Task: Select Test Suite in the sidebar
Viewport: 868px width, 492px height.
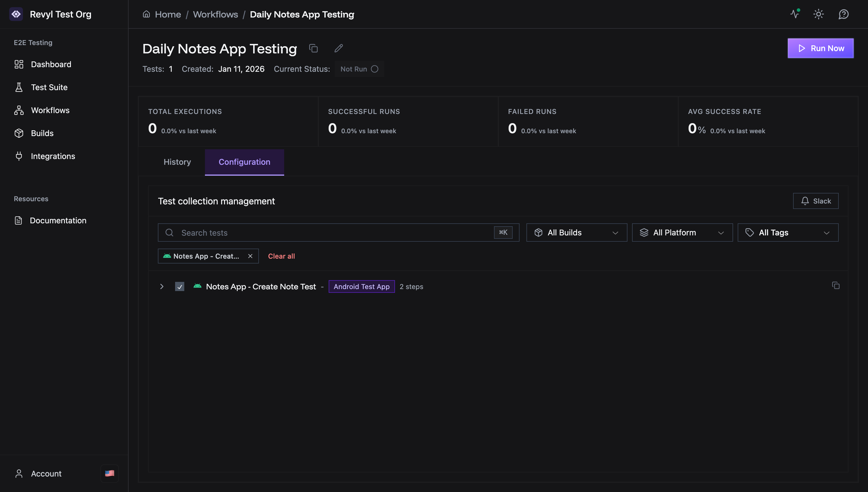Action: tap(49, 87)
